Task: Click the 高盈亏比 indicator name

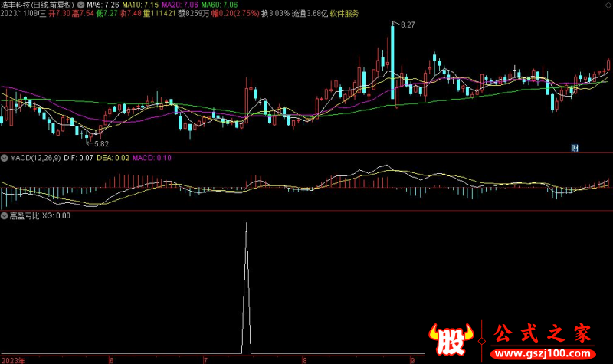Action: 25,216
